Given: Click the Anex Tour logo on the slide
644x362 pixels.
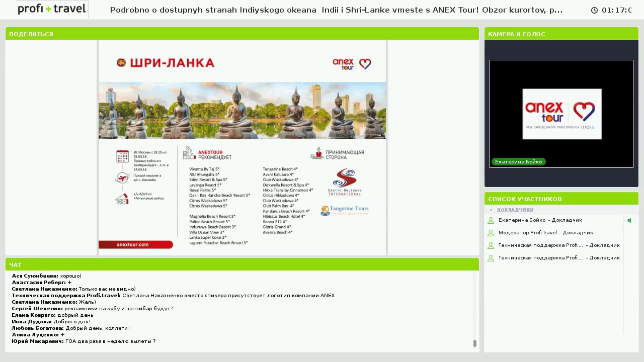Looking at the screenshot, I should click(x=352, y=64).
